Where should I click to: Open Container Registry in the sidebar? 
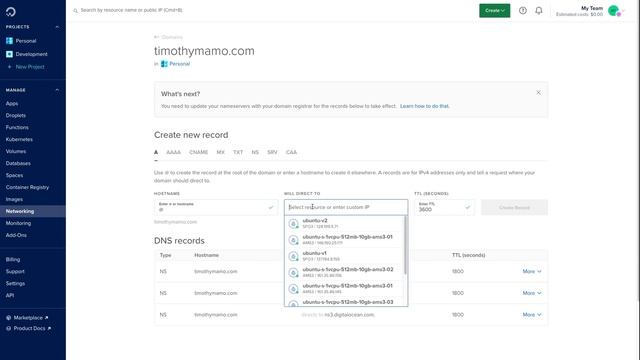(27, 187)
